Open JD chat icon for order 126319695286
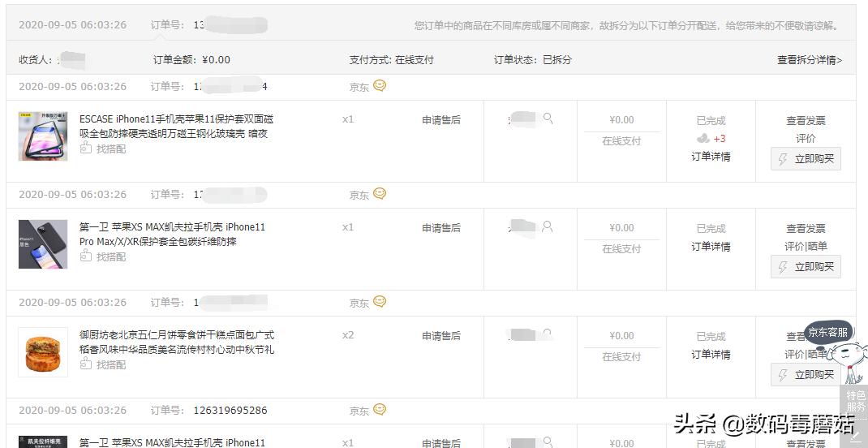 pyautogui.click(x=379, y=410)
